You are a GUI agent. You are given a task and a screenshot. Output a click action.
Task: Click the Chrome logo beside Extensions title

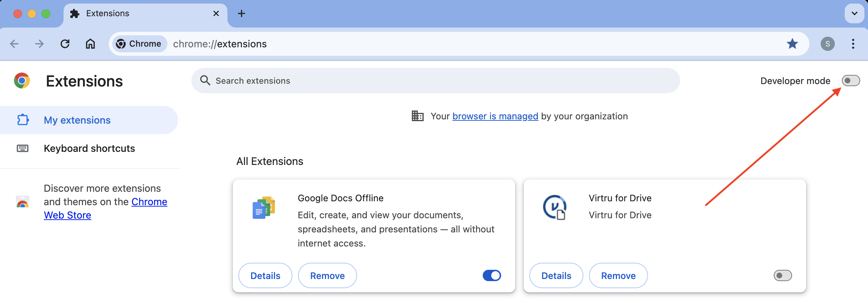point(22,81)
